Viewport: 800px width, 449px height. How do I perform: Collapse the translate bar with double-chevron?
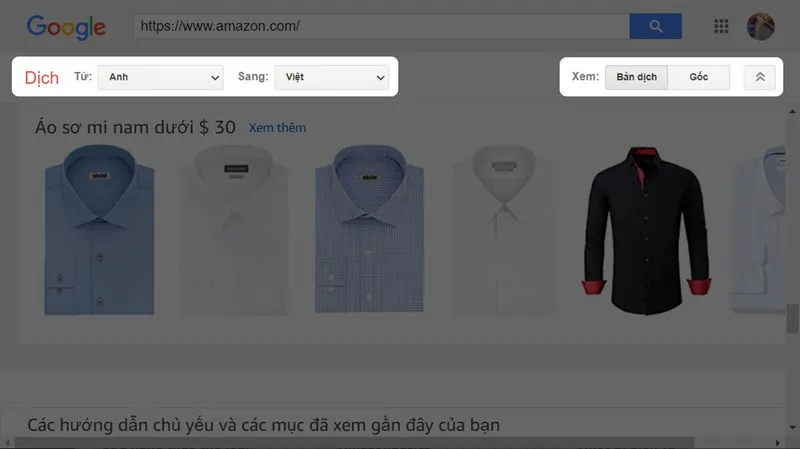(x=760, y=77)
